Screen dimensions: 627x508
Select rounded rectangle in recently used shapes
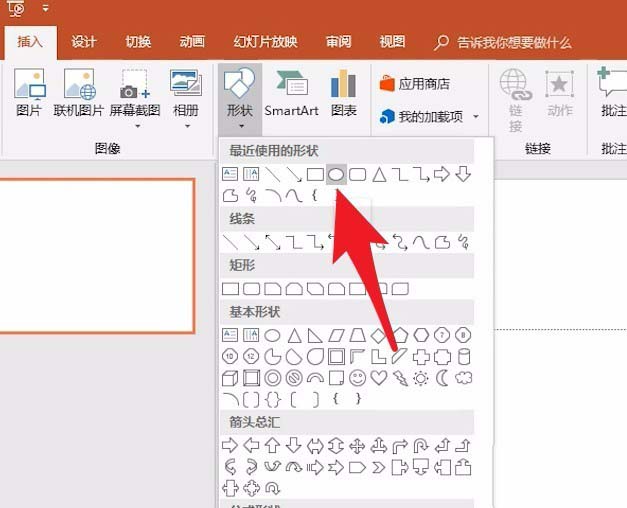pos(357,174)
